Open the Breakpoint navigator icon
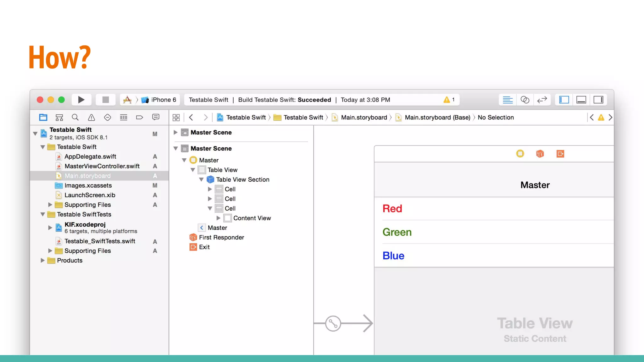 (139, 118)
